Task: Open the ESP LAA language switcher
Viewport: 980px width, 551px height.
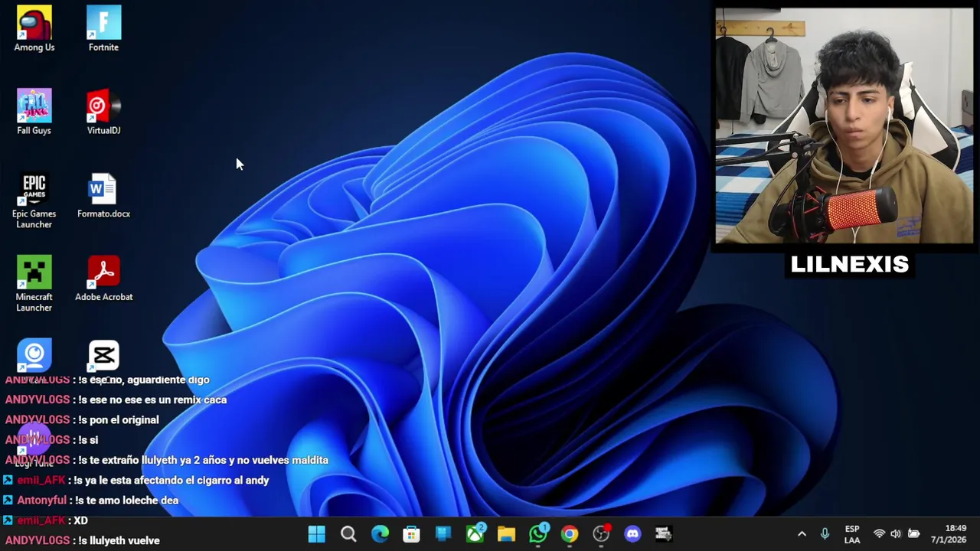Action: coord(852,534)
